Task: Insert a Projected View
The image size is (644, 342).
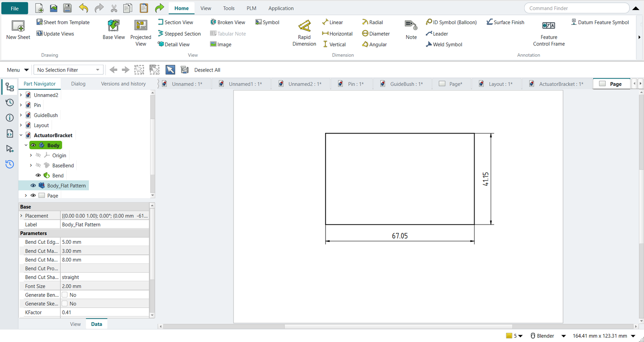Action: 140,33
